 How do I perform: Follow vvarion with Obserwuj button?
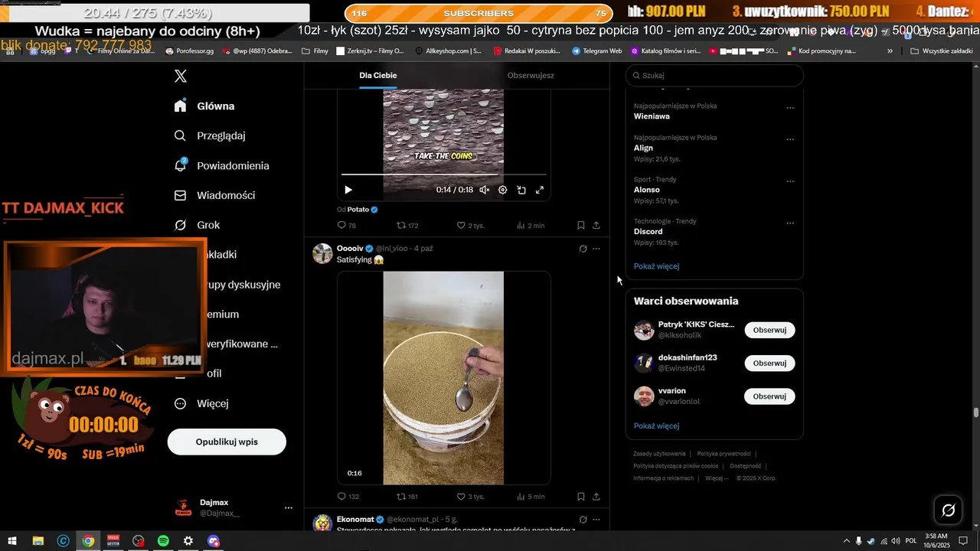coord(769,396)
